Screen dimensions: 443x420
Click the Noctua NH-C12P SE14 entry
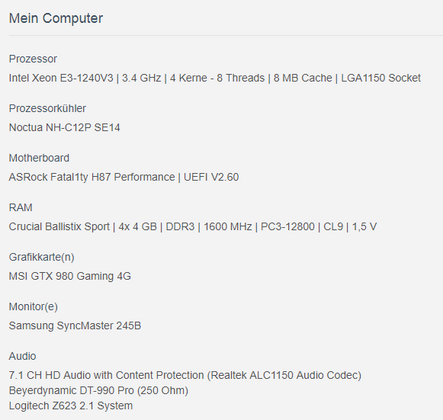(64, 127)
